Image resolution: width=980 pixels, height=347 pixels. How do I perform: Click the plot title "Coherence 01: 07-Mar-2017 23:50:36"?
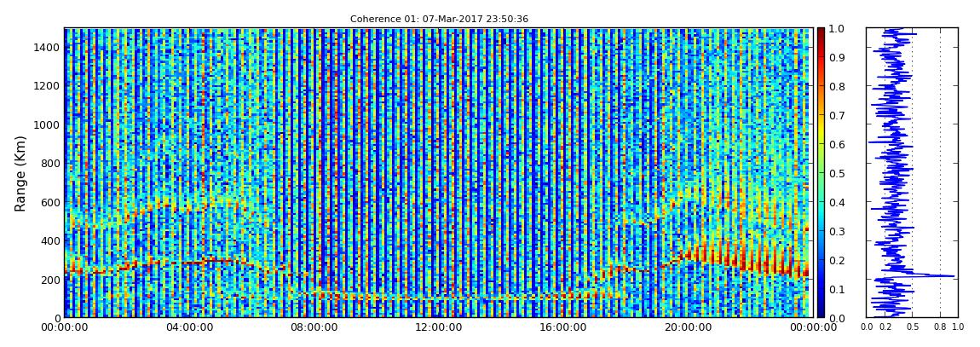click(x=439, y=19)
